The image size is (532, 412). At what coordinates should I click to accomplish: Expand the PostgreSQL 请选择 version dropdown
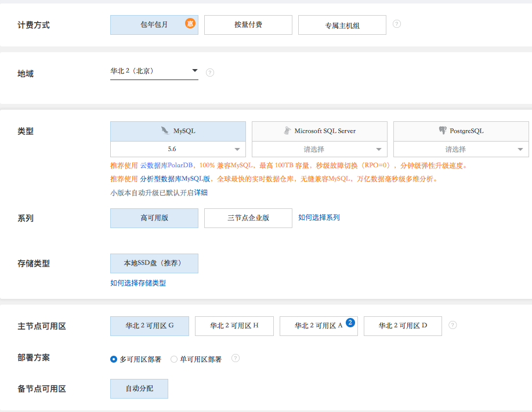[x=461, y=149]
